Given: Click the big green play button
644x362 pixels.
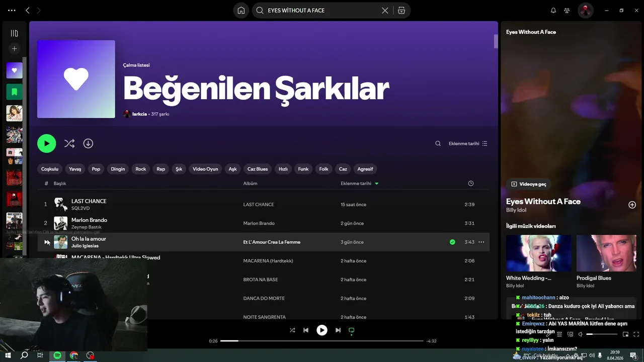Looking at the screenshot, I should pos(46,143).
